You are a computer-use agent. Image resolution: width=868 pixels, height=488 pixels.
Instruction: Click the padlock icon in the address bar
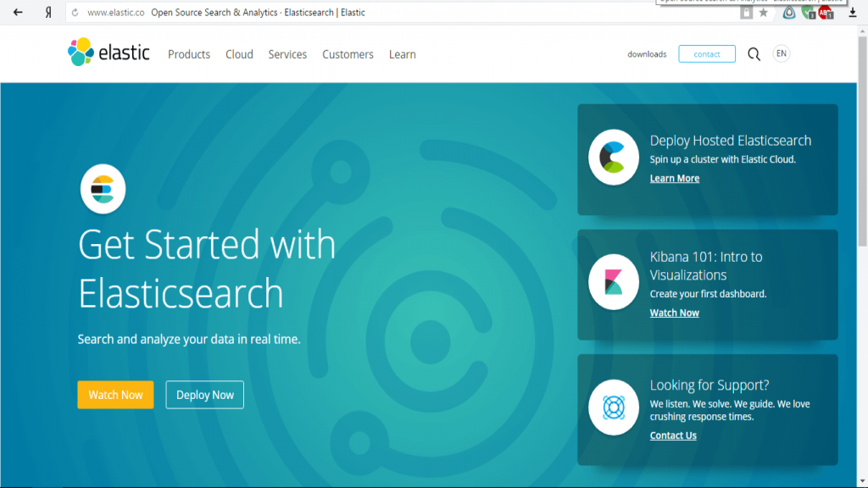(746, 13)
